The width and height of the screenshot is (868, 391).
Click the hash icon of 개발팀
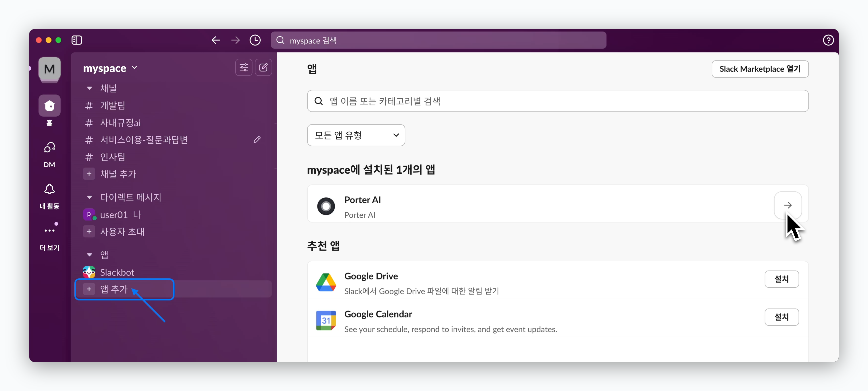[x=89, y=106]
